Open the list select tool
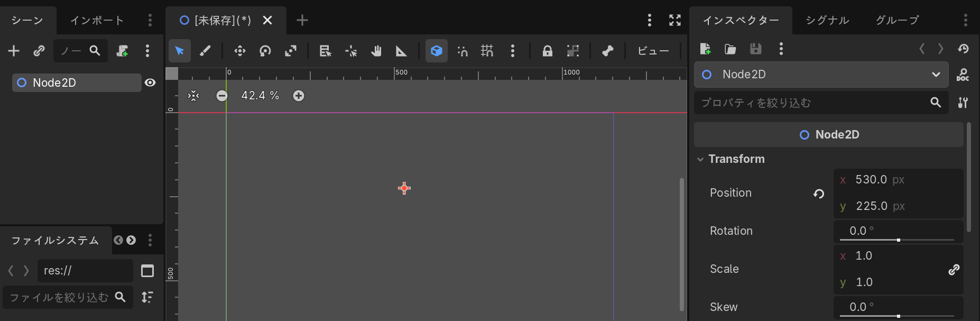The width and height of the screenshot is (980, 321). 325,51
